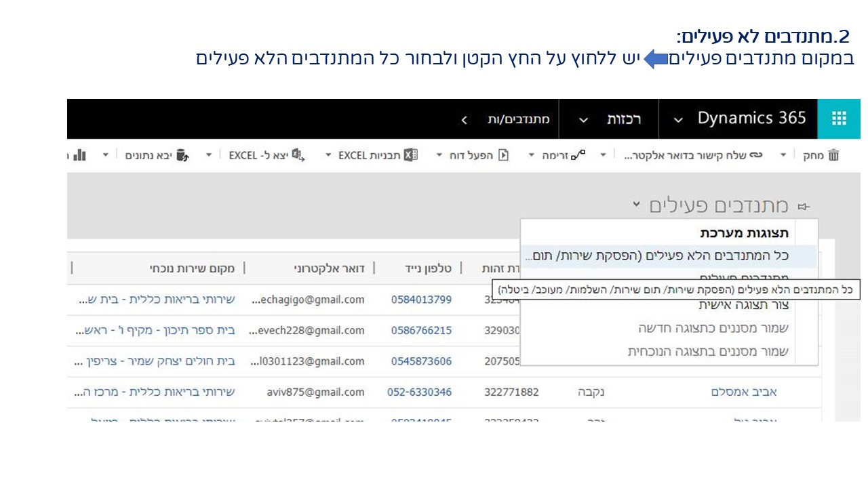868x488 pixels.
Task: Select כל המתנדבים הלא פעילים view
Action: (x=658, y=256)
